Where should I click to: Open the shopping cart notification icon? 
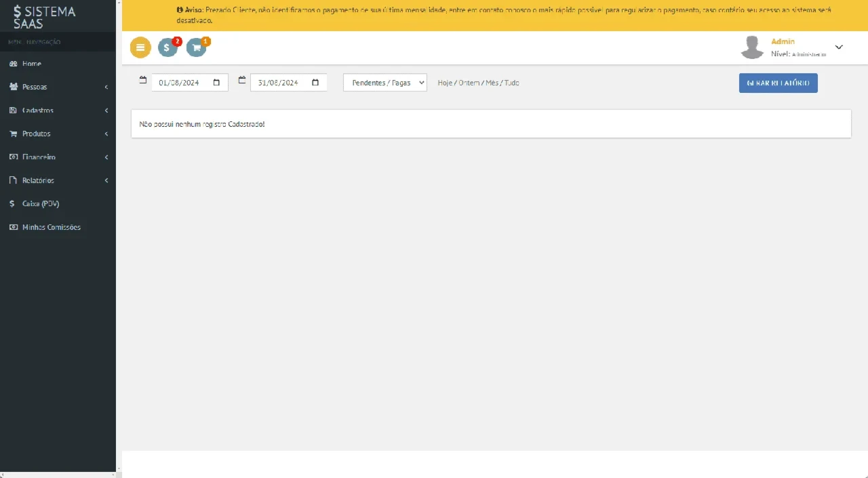pos(196,47)
